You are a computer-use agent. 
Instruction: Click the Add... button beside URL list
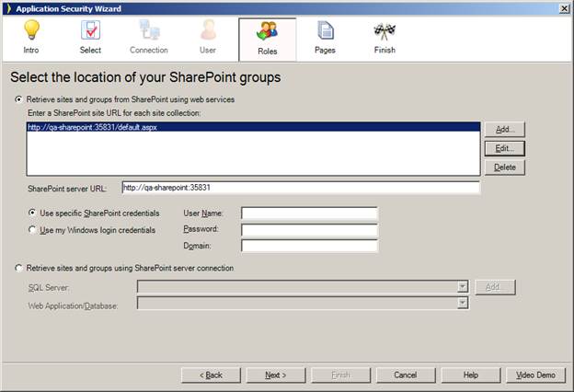(x=505, y=129)
